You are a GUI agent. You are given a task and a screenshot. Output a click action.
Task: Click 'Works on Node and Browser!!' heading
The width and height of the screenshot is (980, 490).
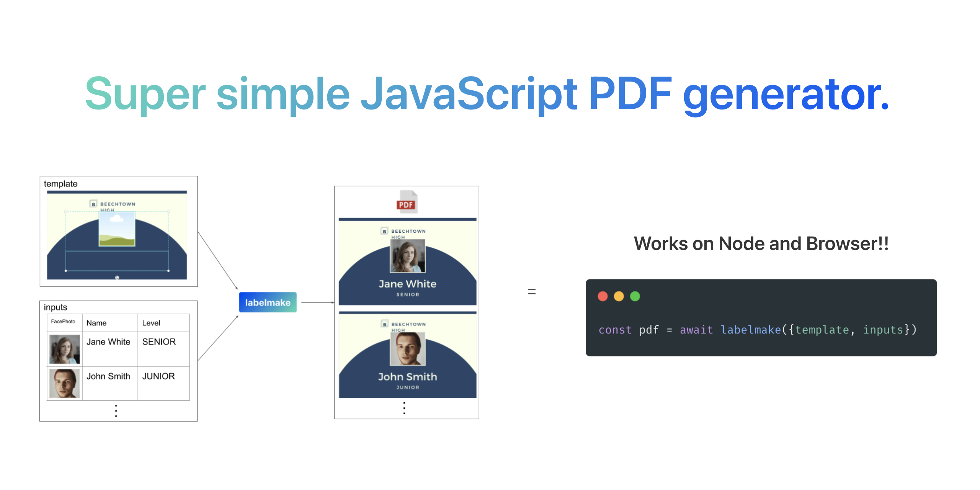pos(761,243)
